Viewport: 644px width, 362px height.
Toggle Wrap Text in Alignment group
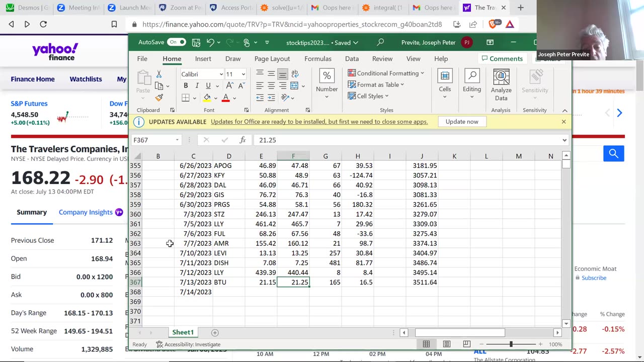(294, 74)
